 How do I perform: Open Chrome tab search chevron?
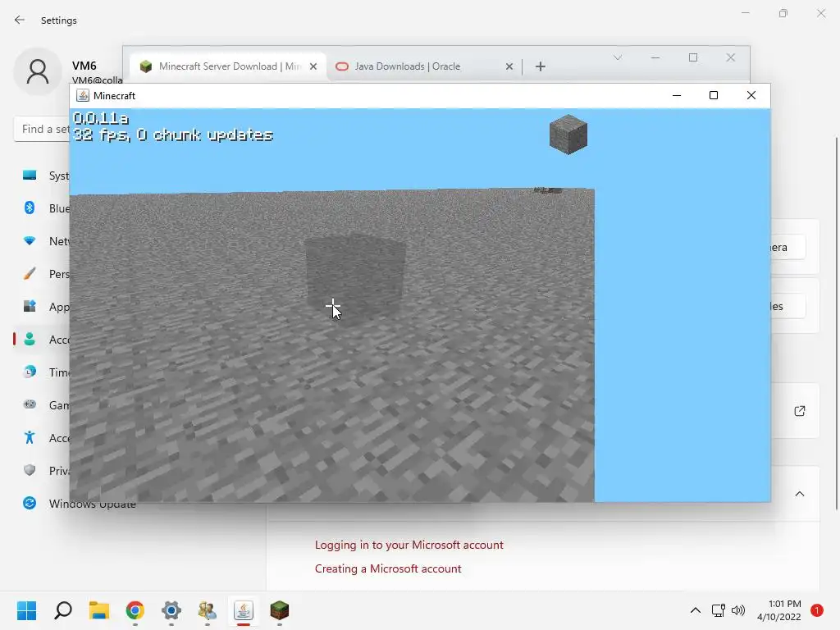[x=618, y=57]
